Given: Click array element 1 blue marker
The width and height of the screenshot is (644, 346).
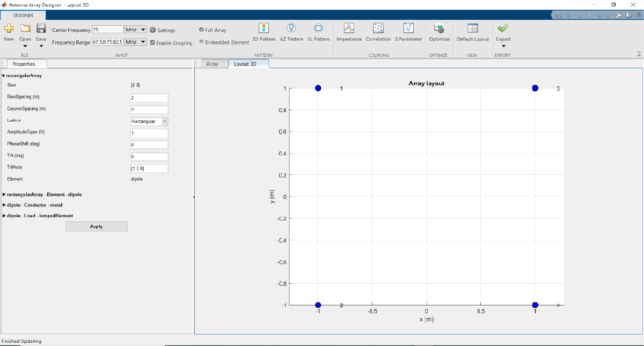Looking at the screenshot, I should [x=318, y=88].
